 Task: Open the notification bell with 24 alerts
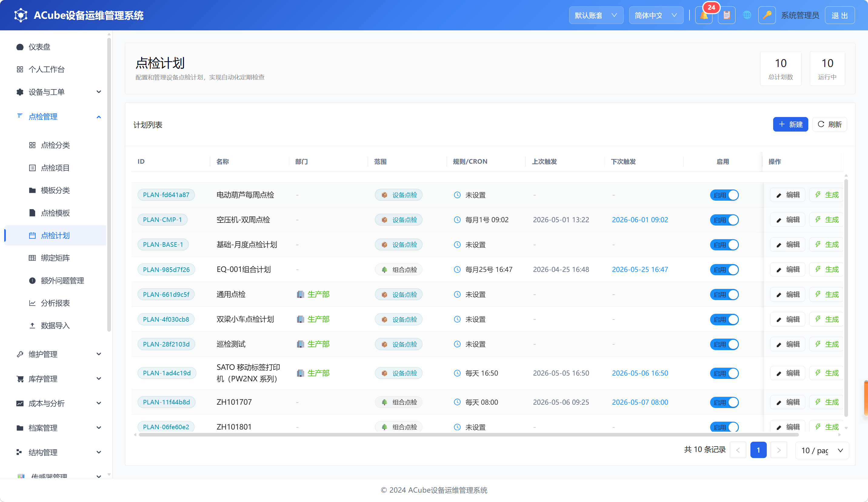(704, 15)
